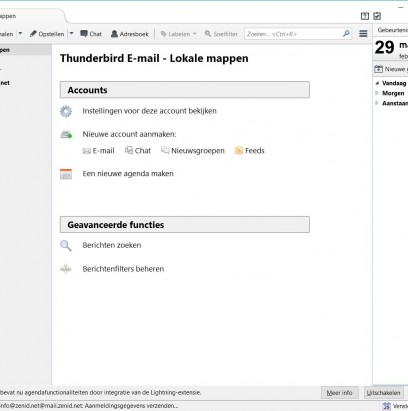
Task: Click the message filters icon
Action: (66, 269)
